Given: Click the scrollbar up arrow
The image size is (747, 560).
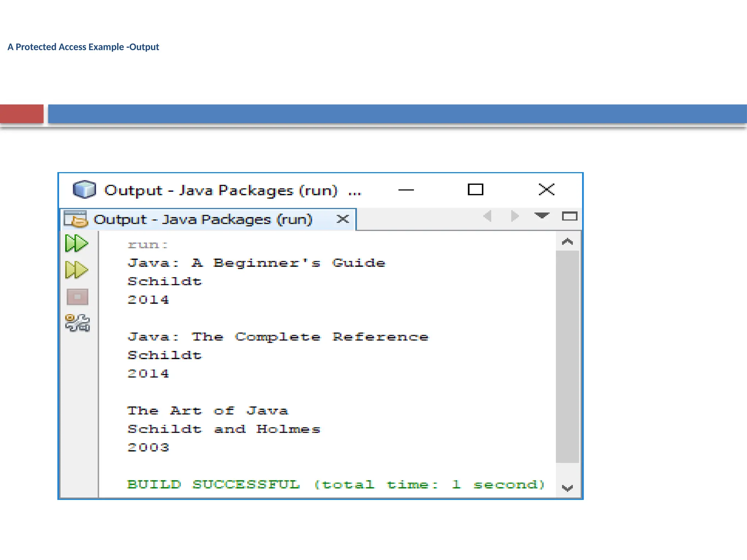Looking at the screenshot, I should click(x=567, y=242).
